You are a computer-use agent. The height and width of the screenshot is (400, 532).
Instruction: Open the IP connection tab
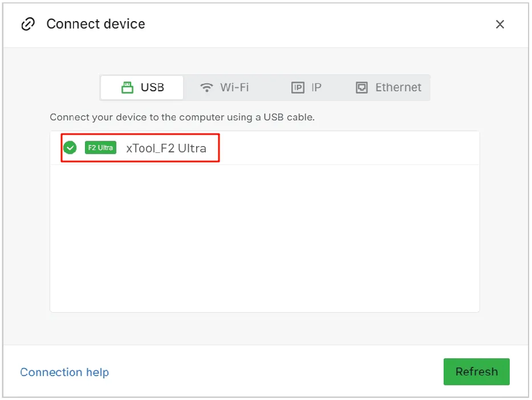coord(306,87)
